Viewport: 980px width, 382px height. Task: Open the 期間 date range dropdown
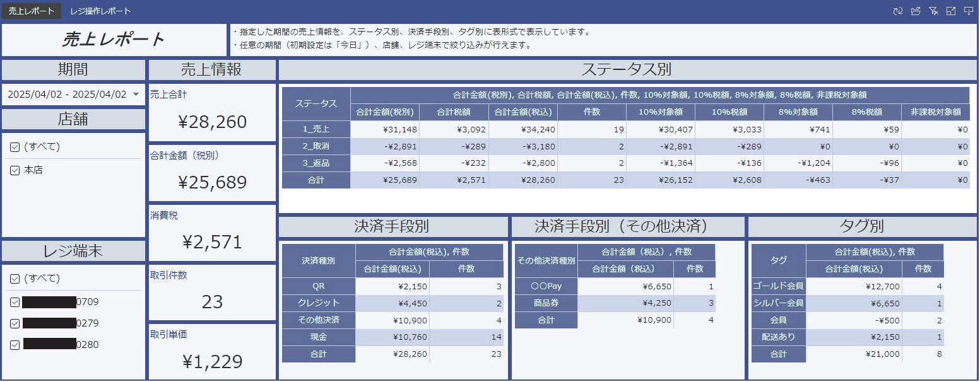pyautogui.click(x=73, y=95)
